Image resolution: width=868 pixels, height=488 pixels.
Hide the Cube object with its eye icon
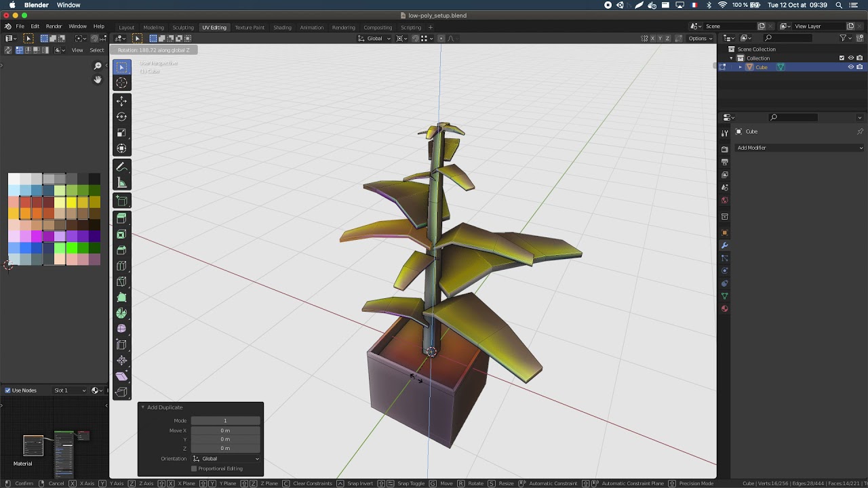click(x=851, y=67)
